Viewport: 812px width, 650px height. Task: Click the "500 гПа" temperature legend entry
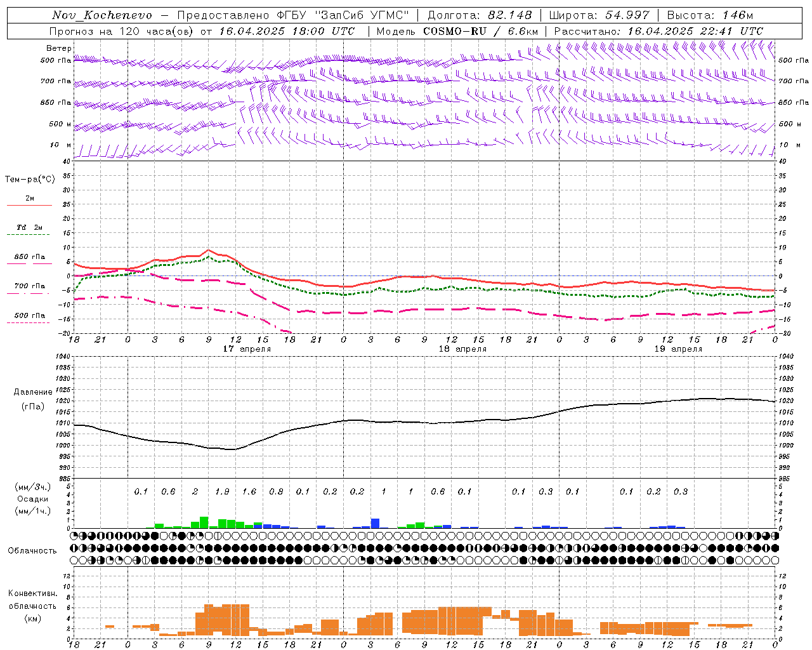[30, 315]
